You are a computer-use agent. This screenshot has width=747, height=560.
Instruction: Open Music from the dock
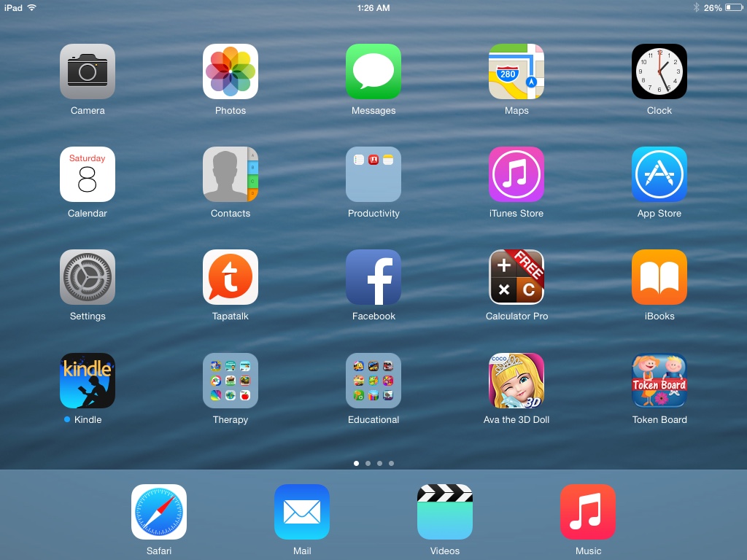588,512
